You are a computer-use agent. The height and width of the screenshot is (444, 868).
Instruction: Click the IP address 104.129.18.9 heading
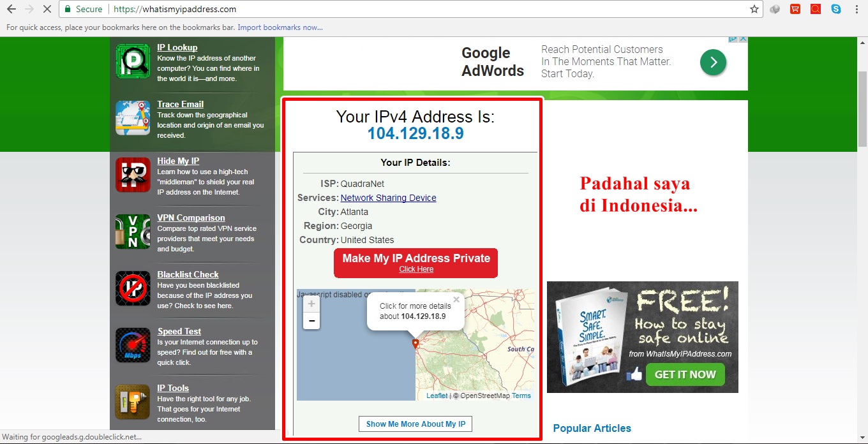pyautogui.click(x=415, y=133)
